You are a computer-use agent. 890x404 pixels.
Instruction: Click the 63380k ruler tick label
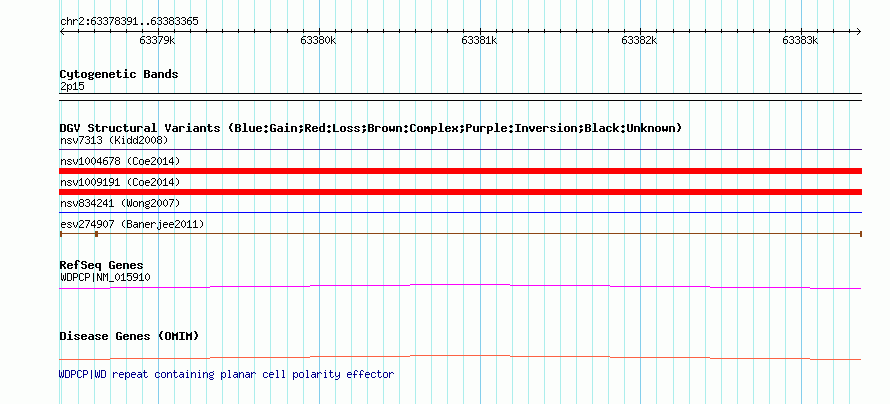(x=318, y=40)
